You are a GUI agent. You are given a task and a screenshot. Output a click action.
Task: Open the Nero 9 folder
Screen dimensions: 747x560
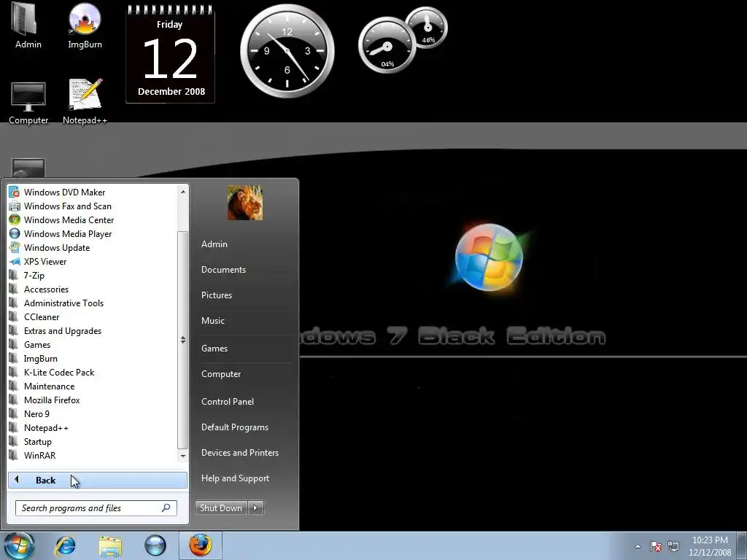tap(29, 414)
